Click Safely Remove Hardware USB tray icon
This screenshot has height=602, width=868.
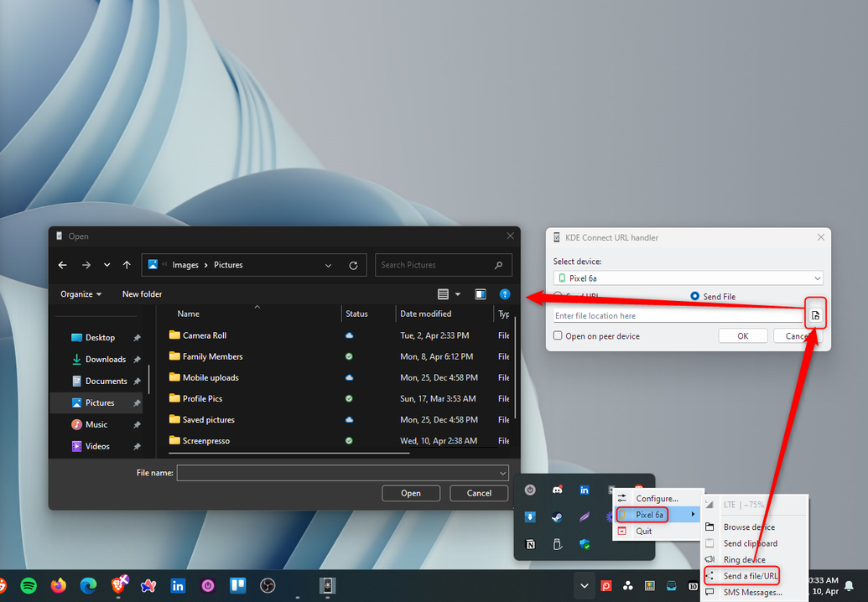coord(558,544)
